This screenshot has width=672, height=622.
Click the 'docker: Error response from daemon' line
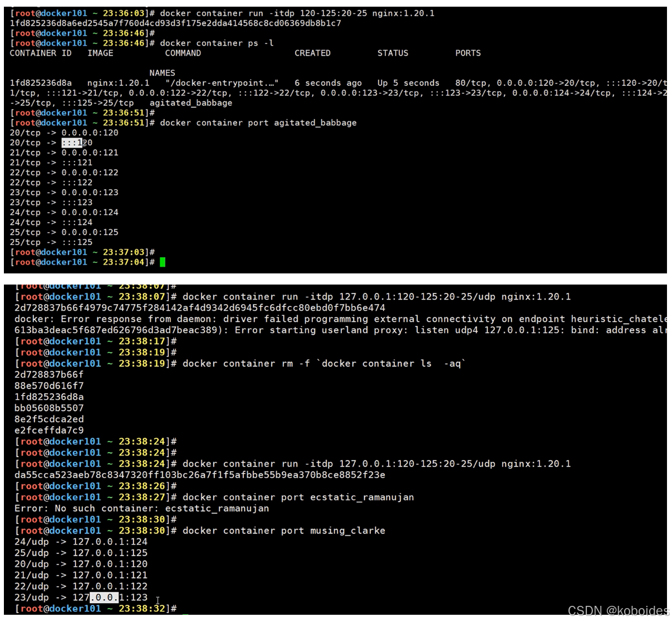340,319
